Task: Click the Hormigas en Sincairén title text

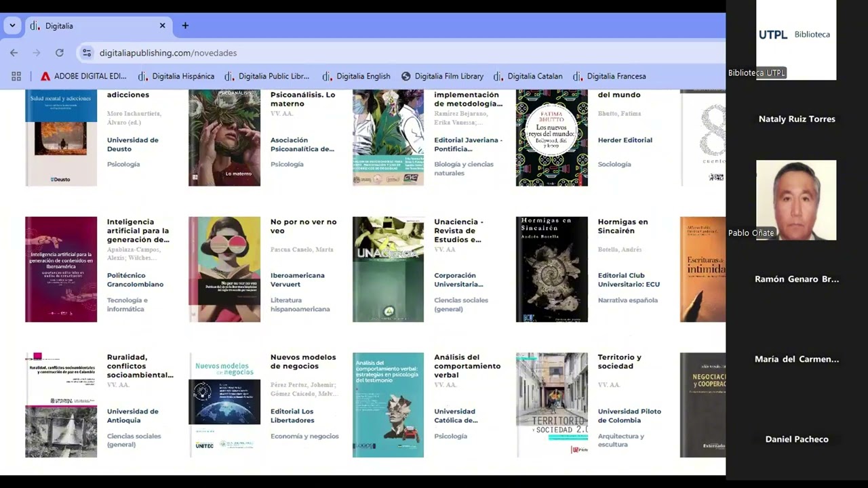Action: [x=623, y=226]
